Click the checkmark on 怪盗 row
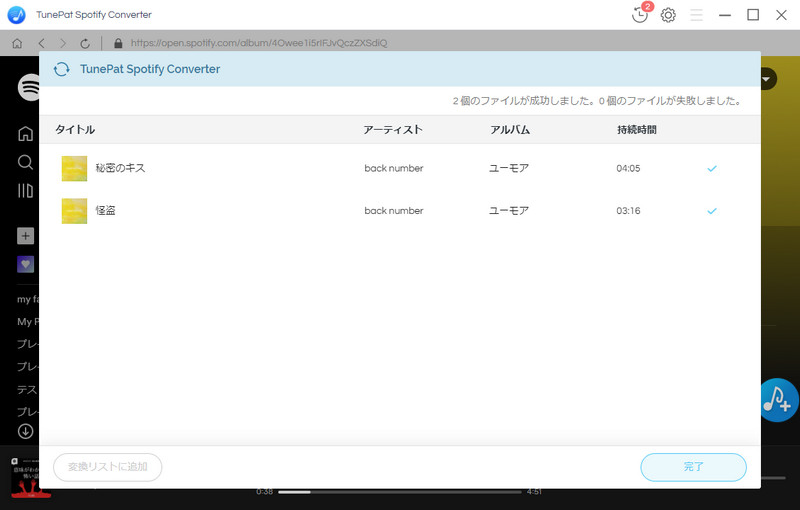 click(712, 211)
